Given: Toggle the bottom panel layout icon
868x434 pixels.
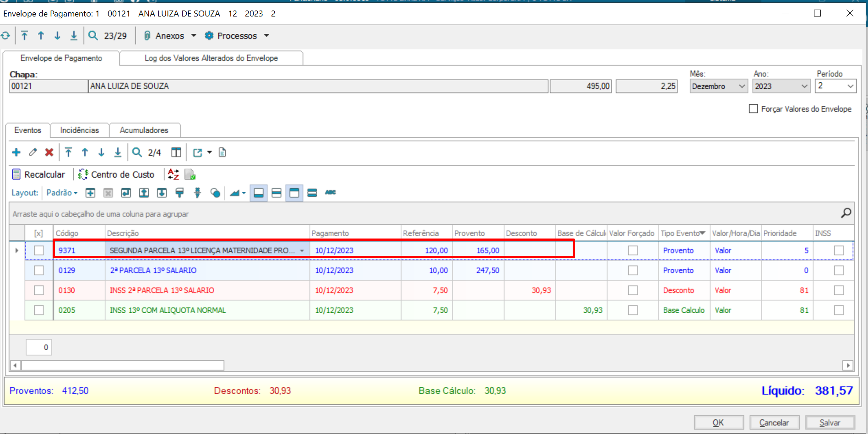Looking at the screenshot, I should tap(259, 193).
